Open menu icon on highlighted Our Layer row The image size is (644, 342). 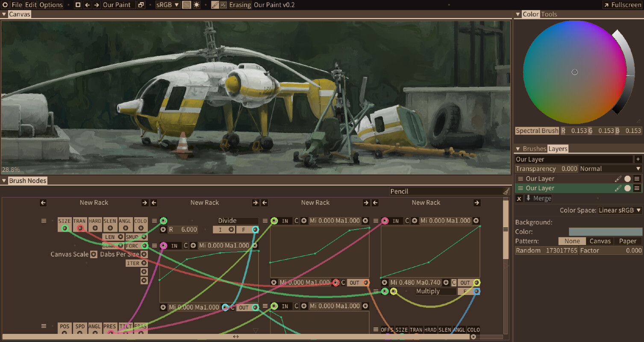pos(637,188)
